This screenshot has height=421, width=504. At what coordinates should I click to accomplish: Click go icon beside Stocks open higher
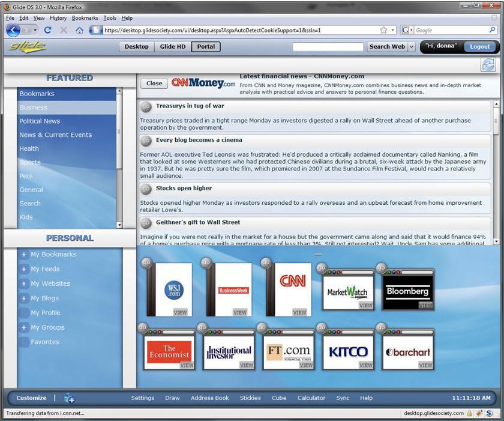click(x=146, y=189)
